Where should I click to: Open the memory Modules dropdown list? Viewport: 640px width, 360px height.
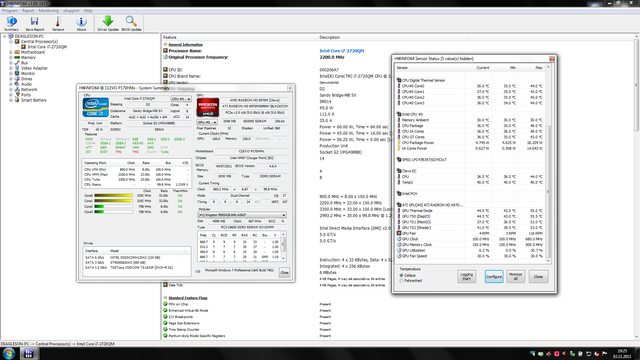coord(242,215)
